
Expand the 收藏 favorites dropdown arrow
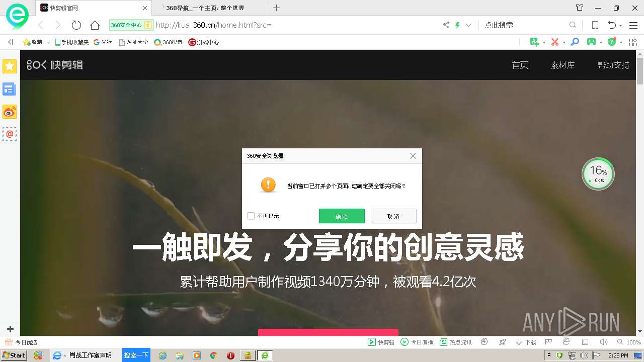[48, 42]
